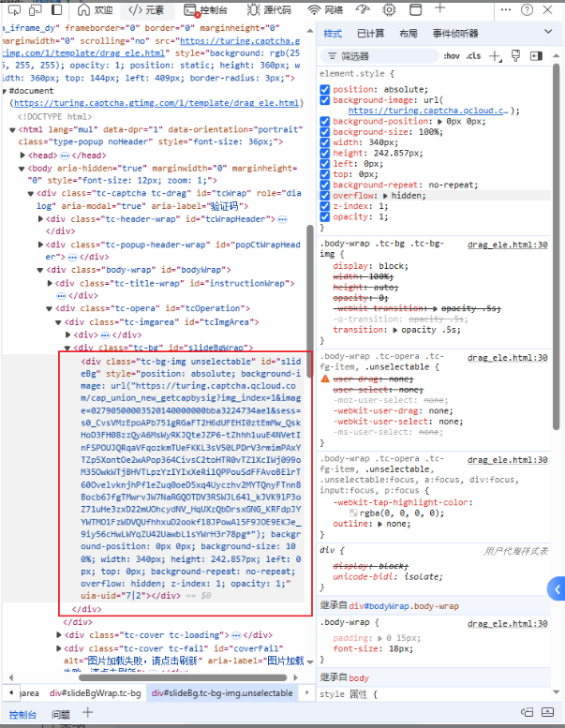Open the 网络 network tab

325,9
